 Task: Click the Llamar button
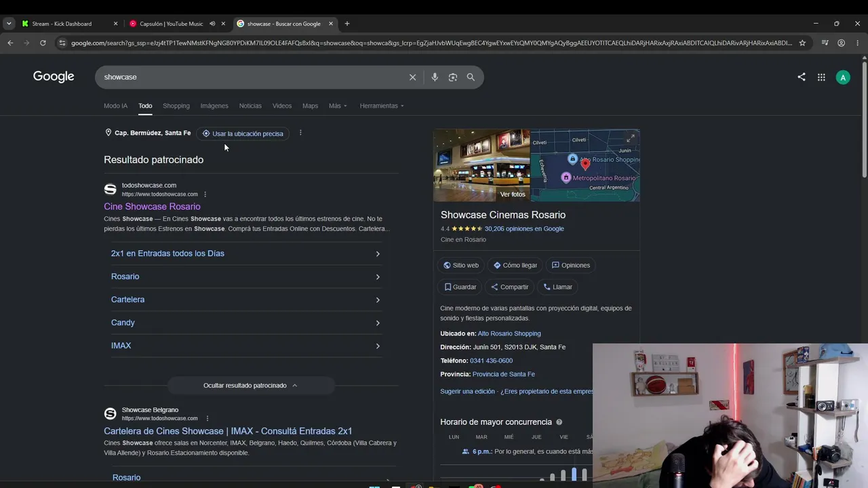557,287
